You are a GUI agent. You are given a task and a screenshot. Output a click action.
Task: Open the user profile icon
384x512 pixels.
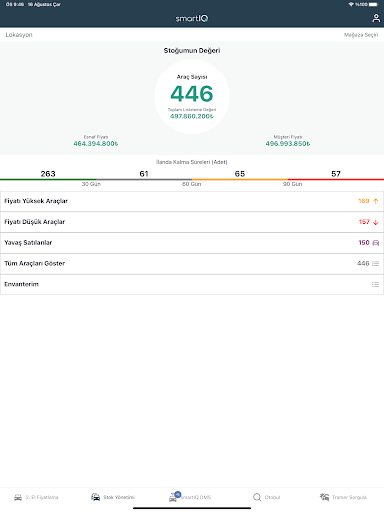(376, 18)
